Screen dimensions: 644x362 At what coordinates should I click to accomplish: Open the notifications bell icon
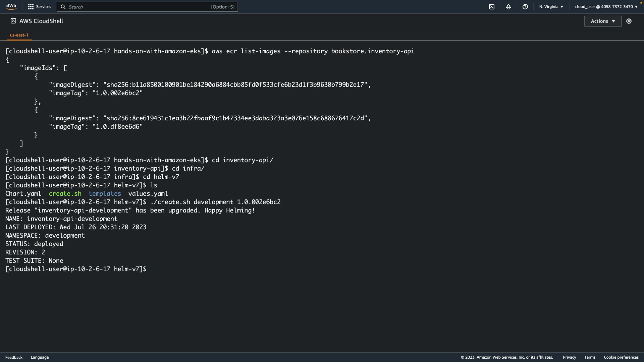tap(508, 7)
